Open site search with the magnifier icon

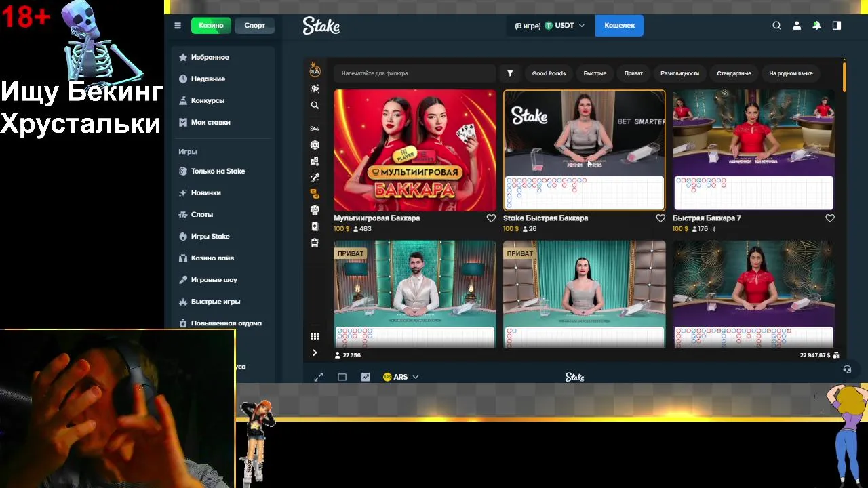pos(777,26)
